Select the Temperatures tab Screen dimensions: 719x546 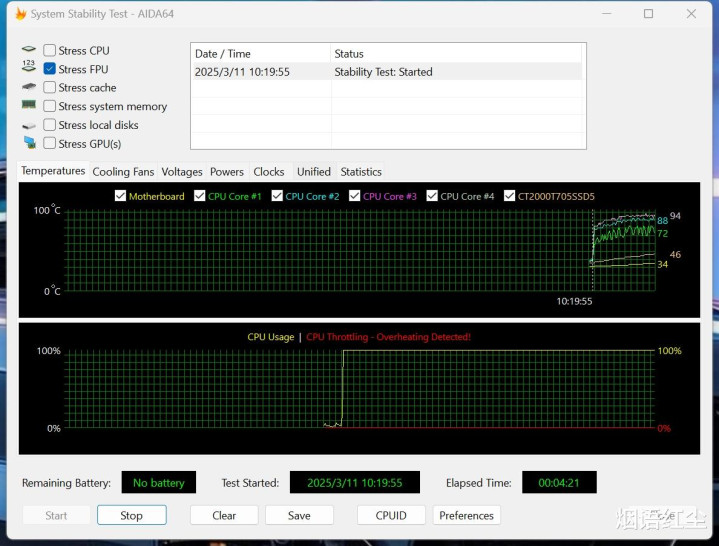point(53,171)
